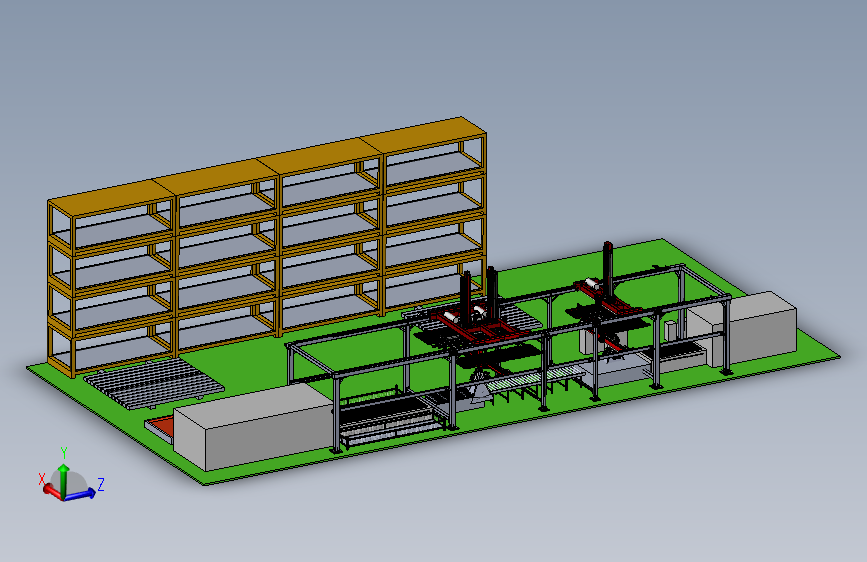Click the blue Z axis of the orientation triad

coord(81,494)
